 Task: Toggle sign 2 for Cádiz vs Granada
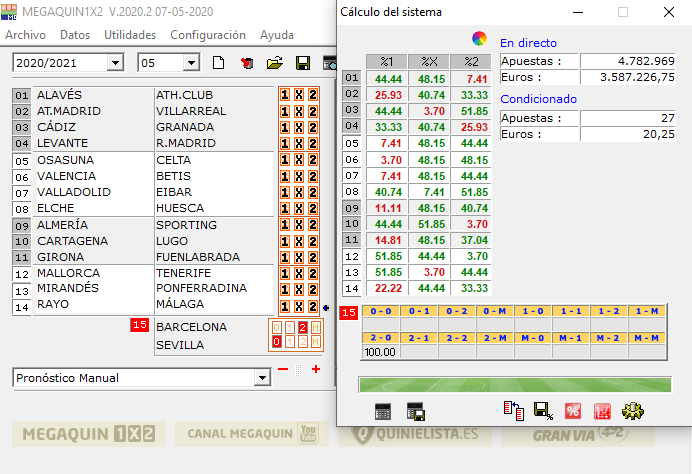pyautogui.click(x=313, y=128)
